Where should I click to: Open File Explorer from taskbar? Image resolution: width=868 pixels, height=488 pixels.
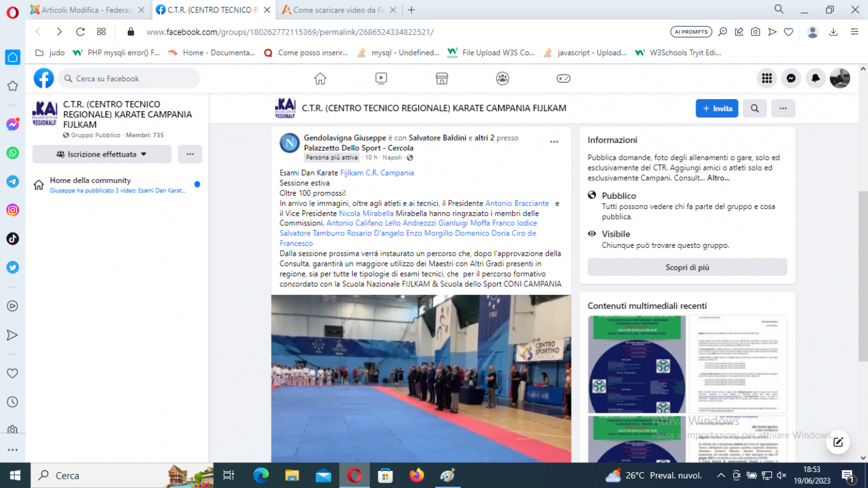pos(292,475)
